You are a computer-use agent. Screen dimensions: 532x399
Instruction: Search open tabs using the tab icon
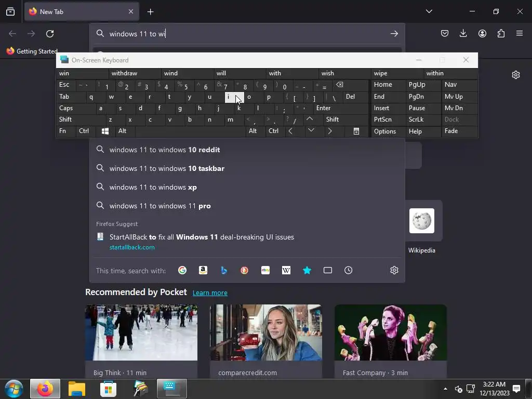point(328,270)
